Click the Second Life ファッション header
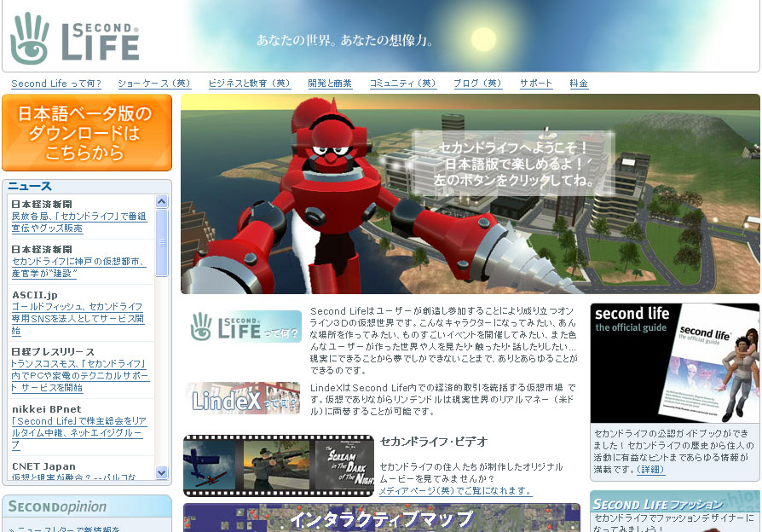762x532 pixels. [x=675, y=503]
